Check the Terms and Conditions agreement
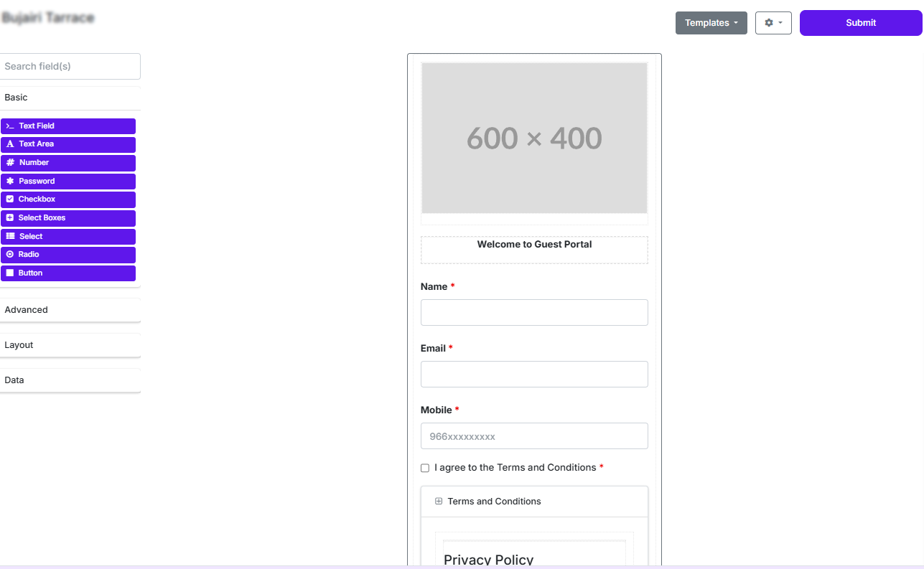Image resolution: width=924 pixels, height=569 pixels. (424, 467)
